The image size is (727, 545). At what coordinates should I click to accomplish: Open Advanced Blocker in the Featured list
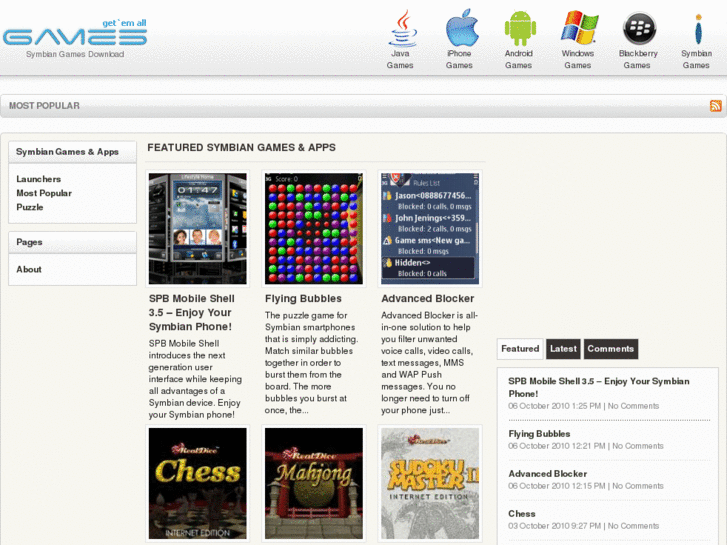[548, 474]
